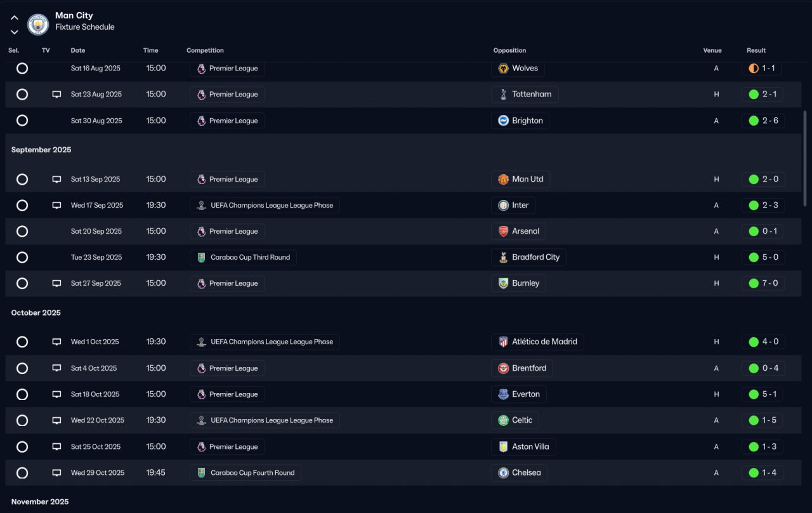The width and height of the screenshot is (812, 513).
Task: Click the TV icon for the Inter match
Action: click(x=56, y=205)
